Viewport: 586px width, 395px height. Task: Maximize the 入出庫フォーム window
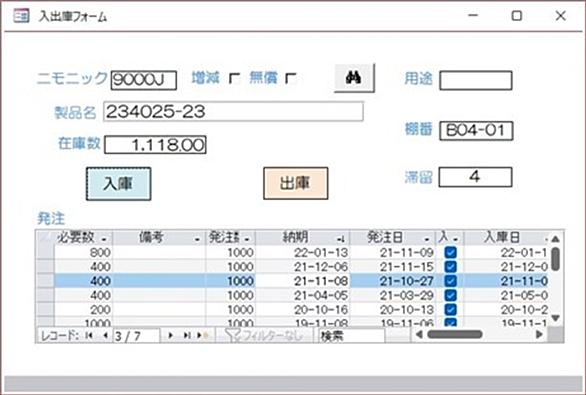516,16
